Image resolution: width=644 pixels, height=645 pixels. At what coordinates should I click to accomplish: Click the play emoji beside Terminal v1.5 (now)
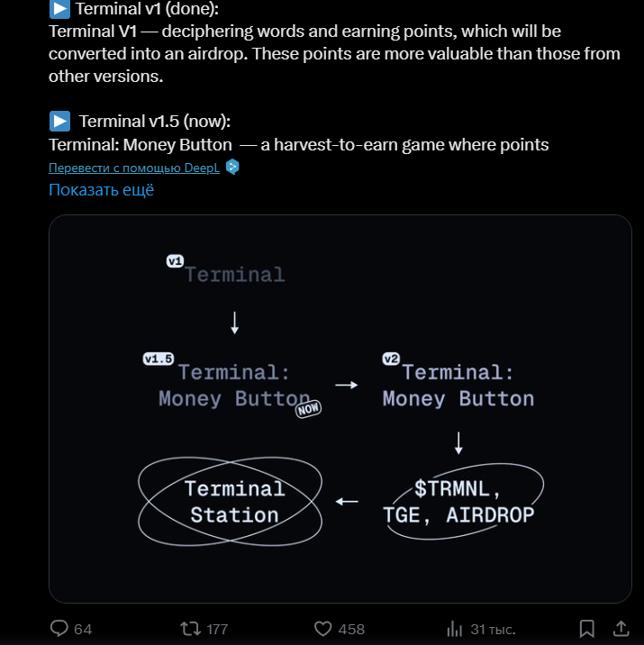click(x=59, y=121)
